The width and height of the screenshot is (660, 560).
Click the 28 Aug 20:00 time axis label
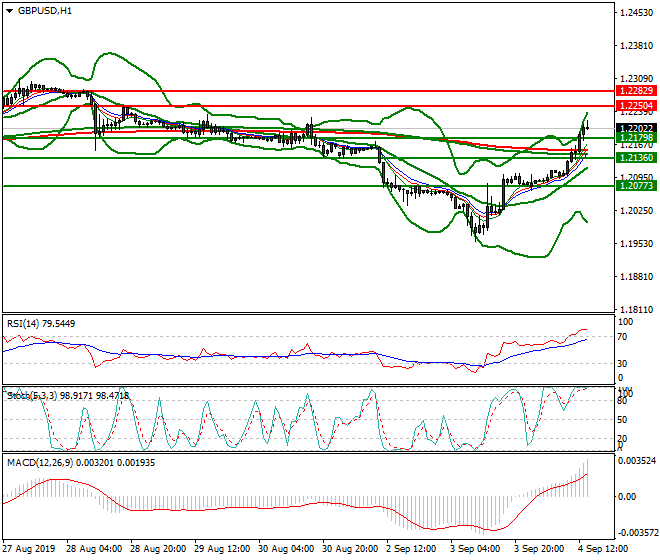click(158, 549)
